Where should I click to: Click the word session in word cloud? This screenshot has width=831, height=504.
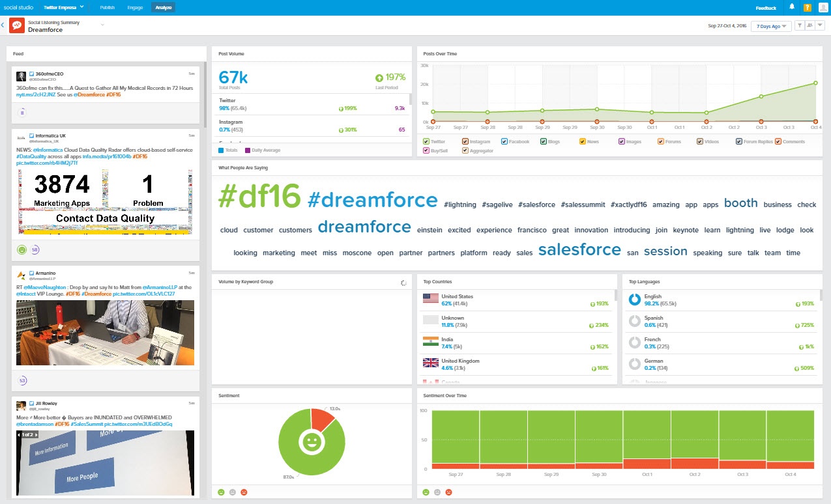[665, 251]
